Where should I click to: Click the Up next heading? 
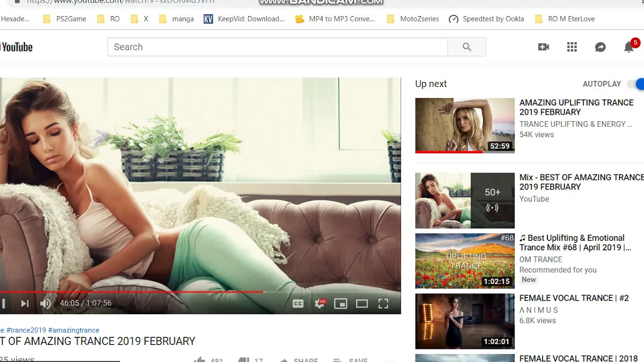pos(431,84)
